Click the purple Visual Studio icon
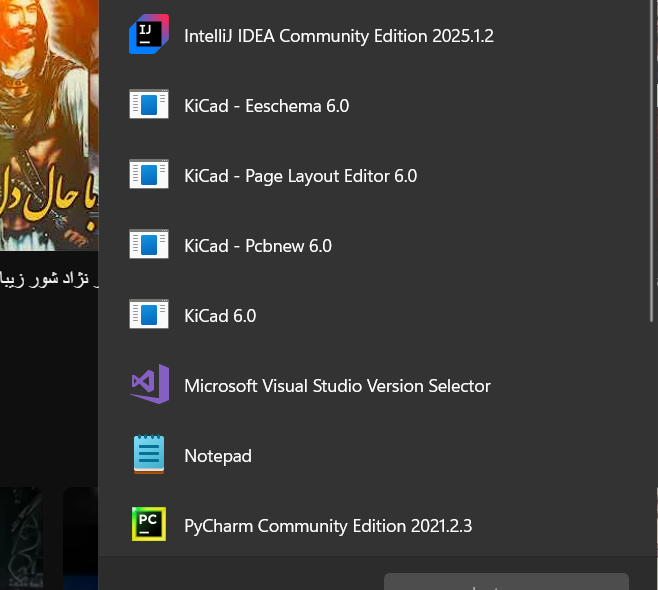 tap(149, 386)
